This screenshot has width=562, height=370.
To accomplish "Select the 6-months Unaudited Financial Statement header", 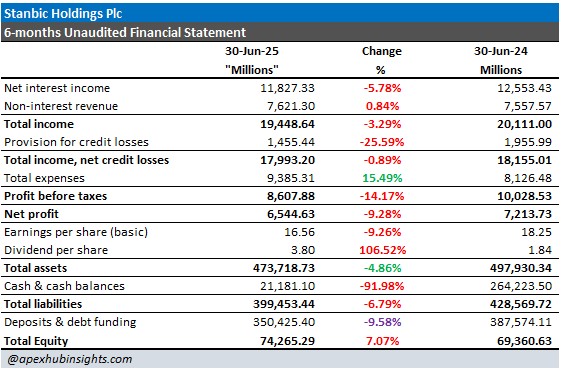I will pos(125,32).
